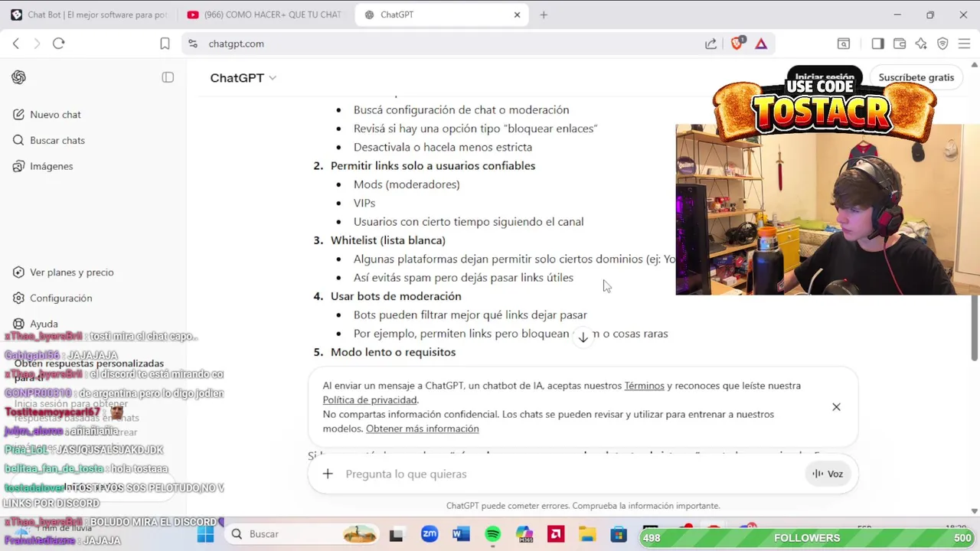The image size is (980, 551).
Task: Open Ayuda in the sidebar
Action: pos(35,324)
